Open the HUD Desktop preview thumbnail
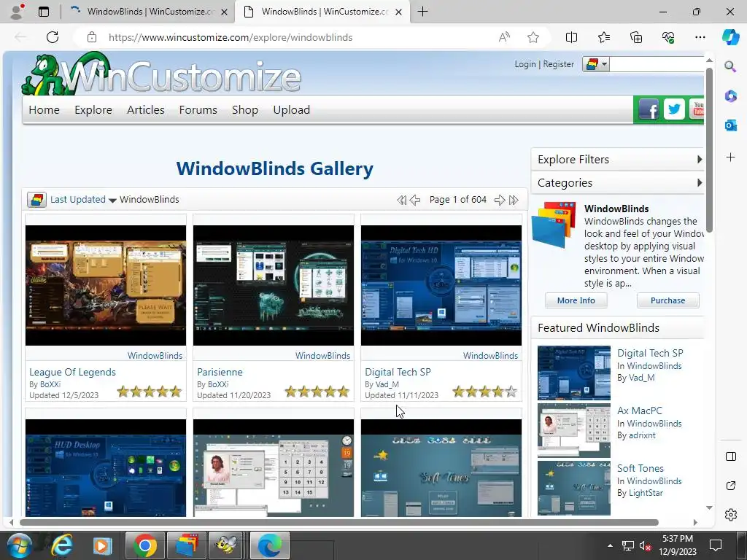The height and width of the screenshot is (560, 747). [106, 468]
